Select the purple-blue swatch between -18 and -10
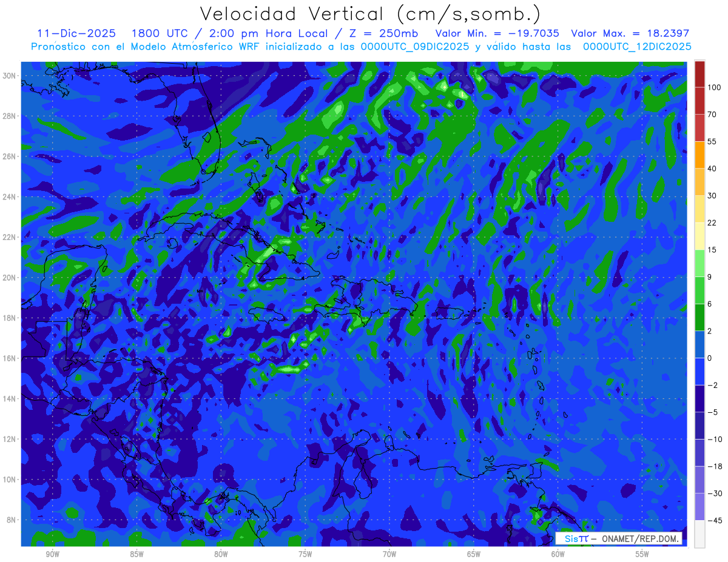Image resolution: width=728 pixels, height=562 pixels. [x=699, y=452]
